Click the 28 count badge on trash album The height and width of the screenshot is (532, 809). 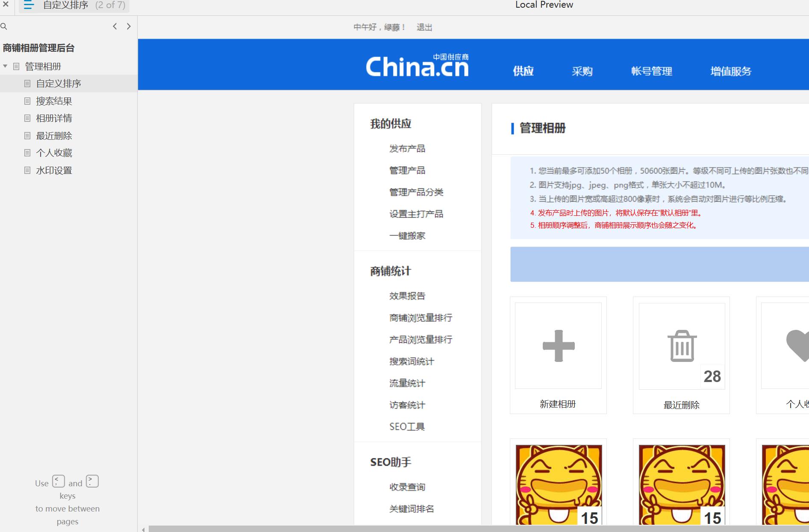pyautogui.click(x=712, y=376)
